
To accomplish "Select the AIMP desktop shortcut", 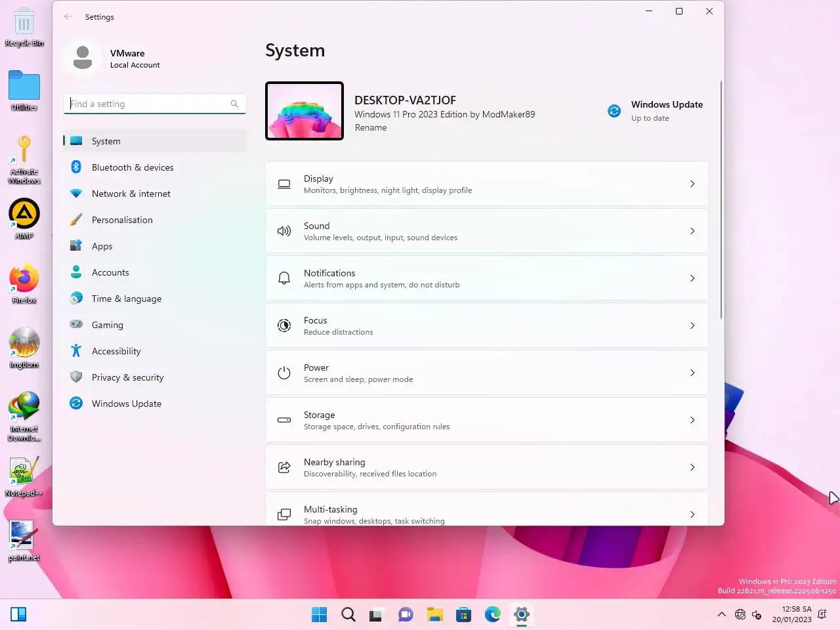I will coord(24,219).
